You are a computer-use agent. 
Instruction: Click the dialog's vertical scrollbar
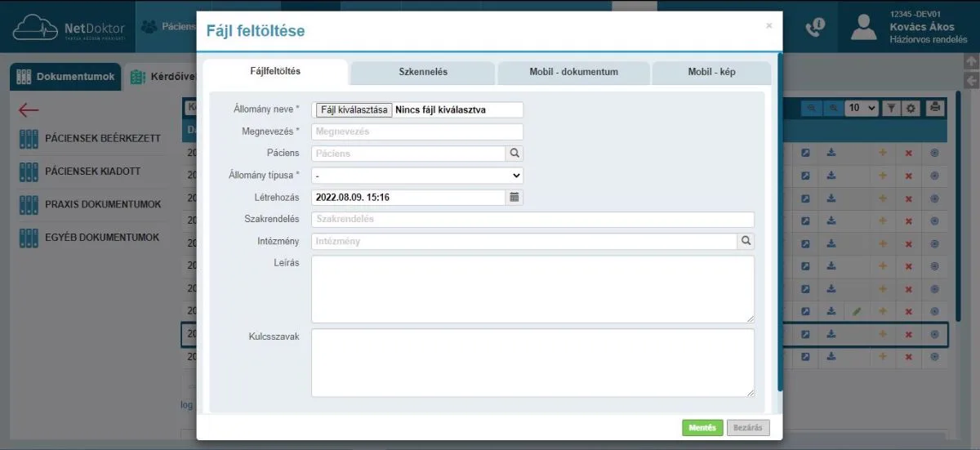[x=780, y=221]
